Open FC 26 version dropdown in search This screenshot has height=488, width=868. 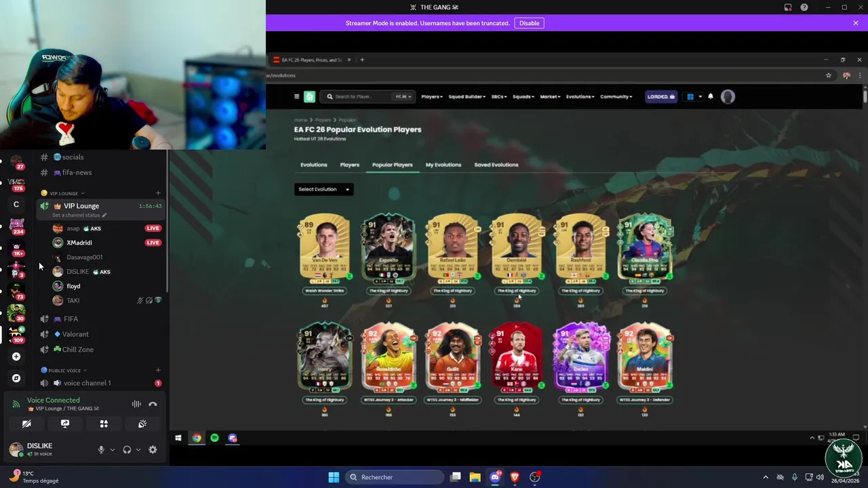coord(403,97)
